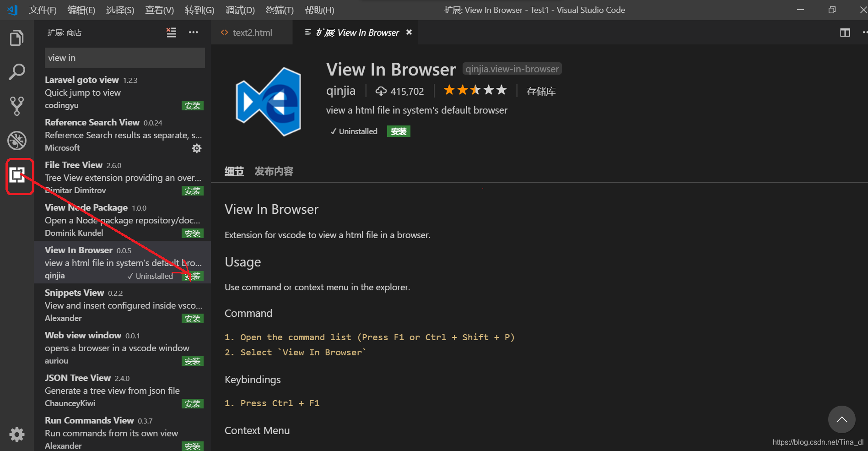This screenshot has height=451, width=868.
Task: Open extensions panel more actions menu
Action: (194, 33)
